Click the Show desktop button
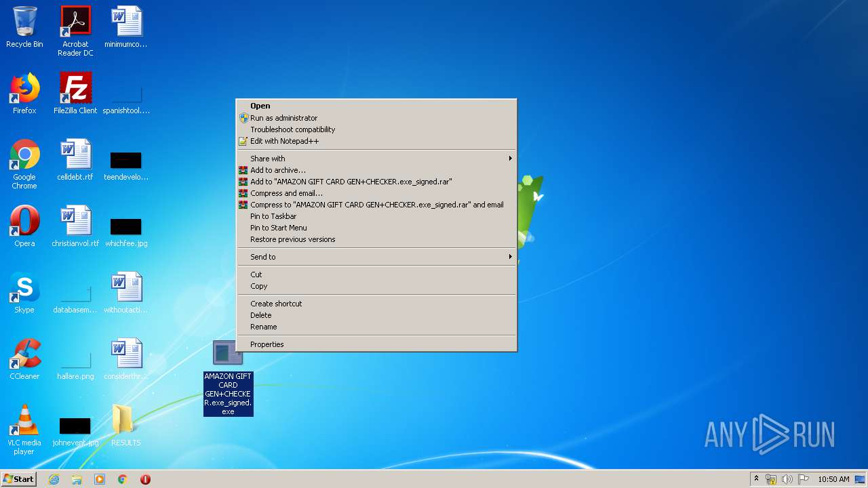 pyautogui.click(x=860, y=479)
